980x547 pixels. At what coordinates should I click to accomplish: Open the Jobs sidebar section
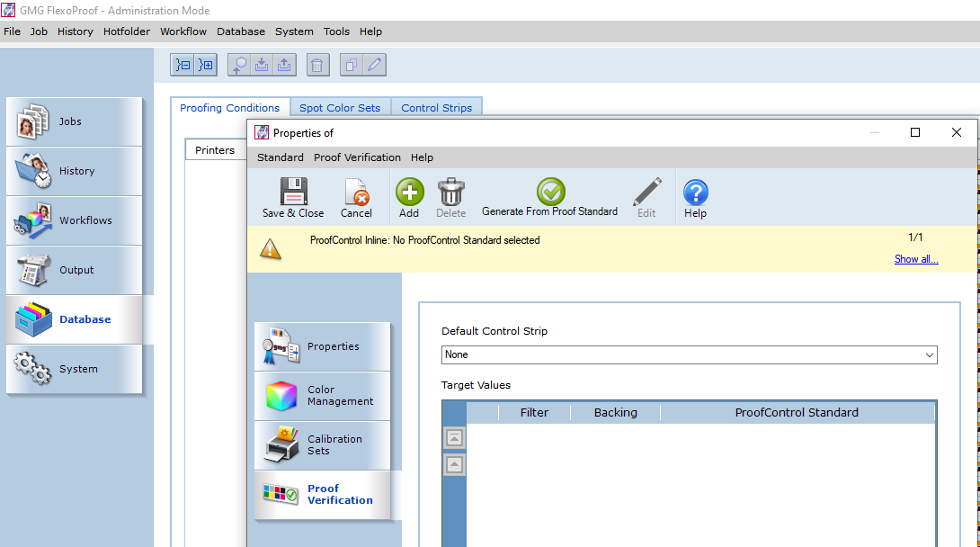pos(75,121)
